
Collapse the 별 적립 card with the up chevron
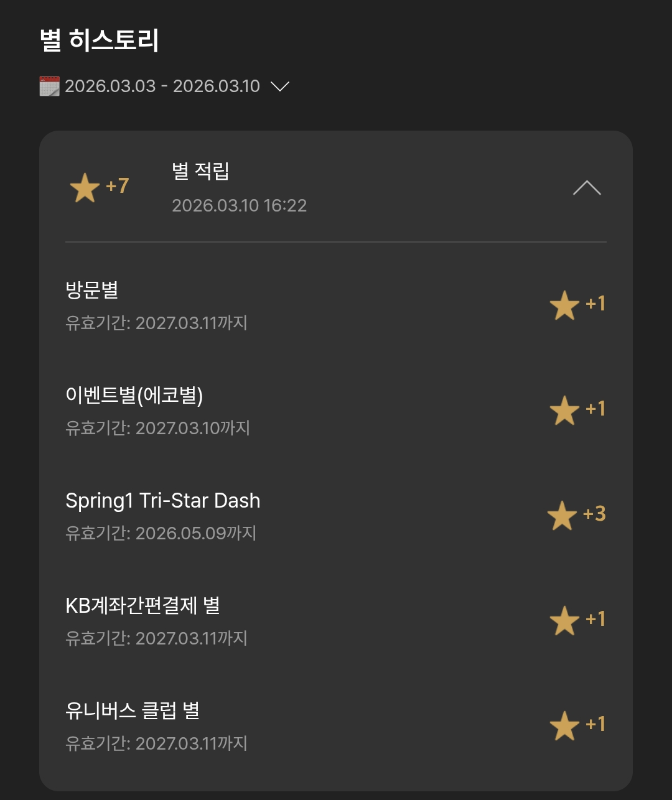[x=587, y=187]
